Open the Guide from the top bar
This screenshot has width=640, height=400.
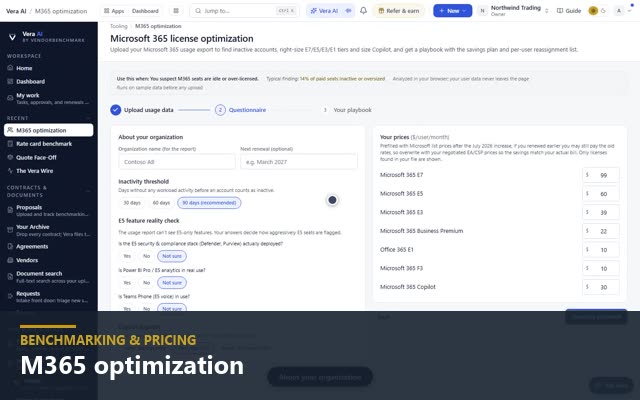(569, 11)
